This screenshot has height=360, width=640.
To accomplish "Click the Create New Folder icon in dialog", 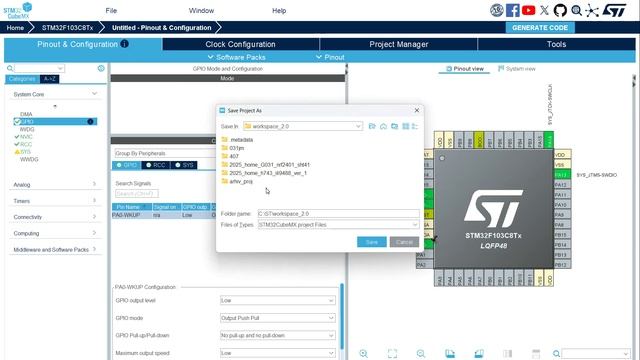I will point(394,126).
